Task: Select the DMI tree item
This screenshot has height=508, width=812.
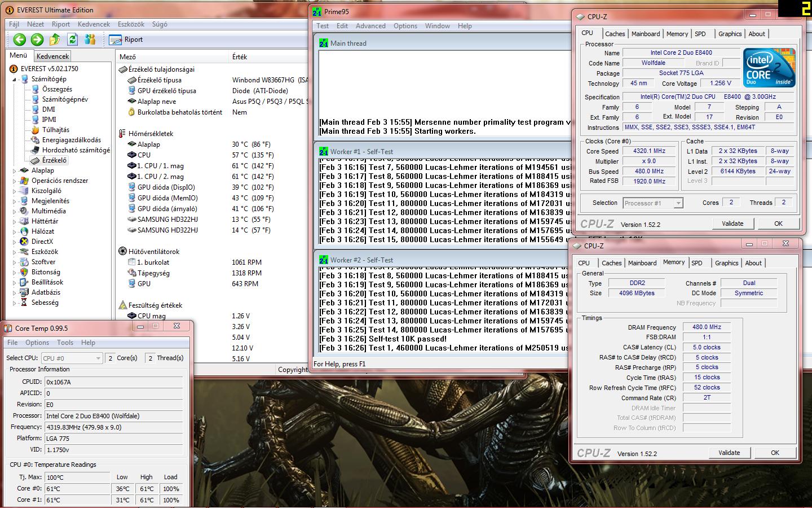Action: 48,110
